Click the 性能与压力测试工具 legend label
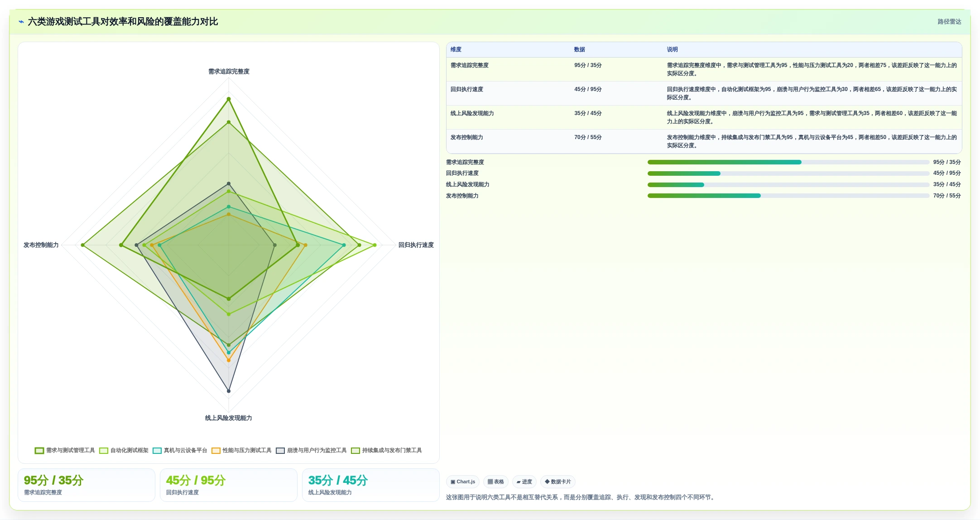Viewport: 980px width, 520px height. pos(247,450)
